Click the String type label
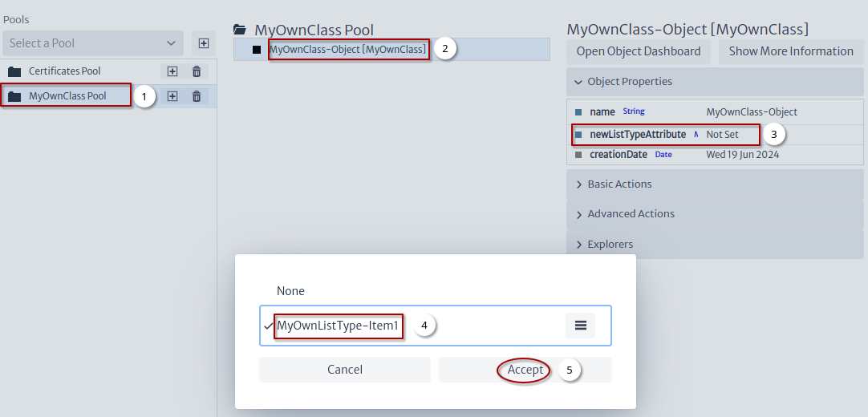This screenshot has width=868, height=417. tap(634, 111)
